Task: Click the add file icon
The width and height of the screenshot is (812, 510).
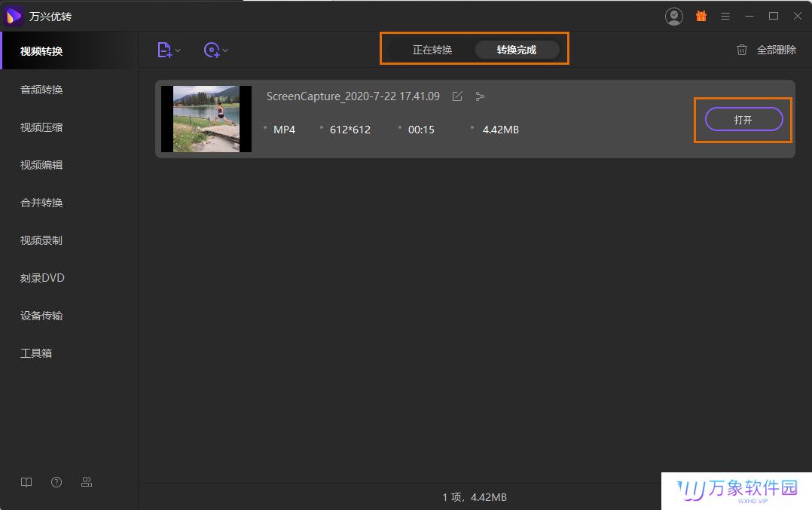Action: tap(164, 50)
